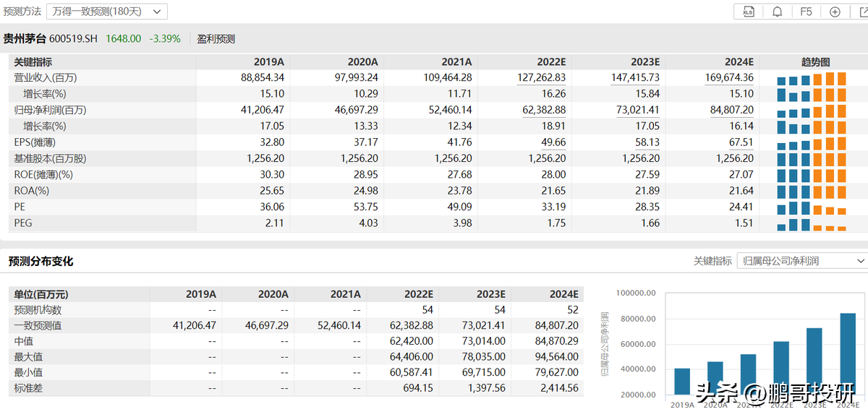Click the 2023E net profit 73,021.41 in 关键指标 table
This screenshot has height=417, width=868.
pyautogui.click(x=638, y=110)
